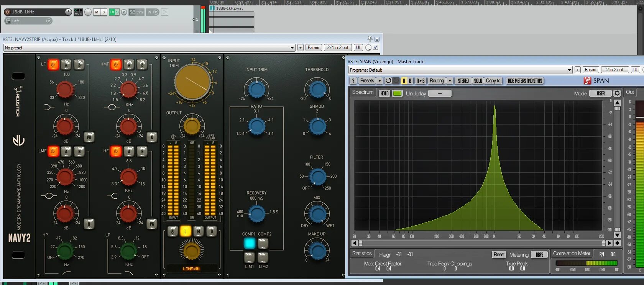Open NAVY2STRIP preset dropdown

click(x=149, y=48)
